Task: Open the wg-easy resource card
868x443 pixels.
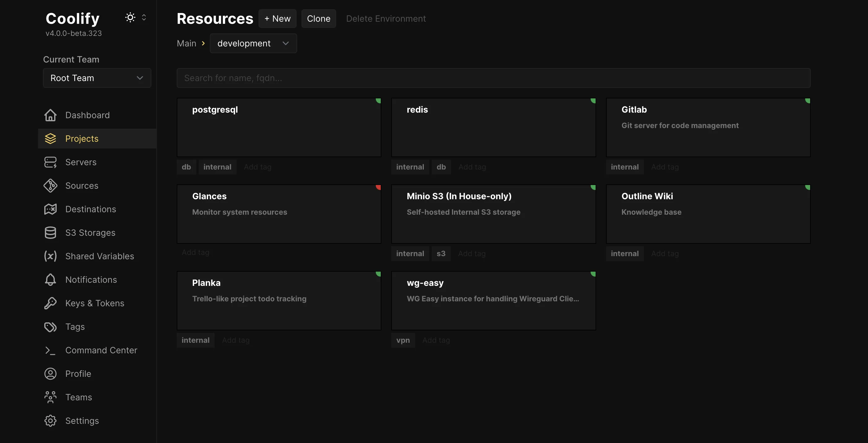Action: (493, 301)
